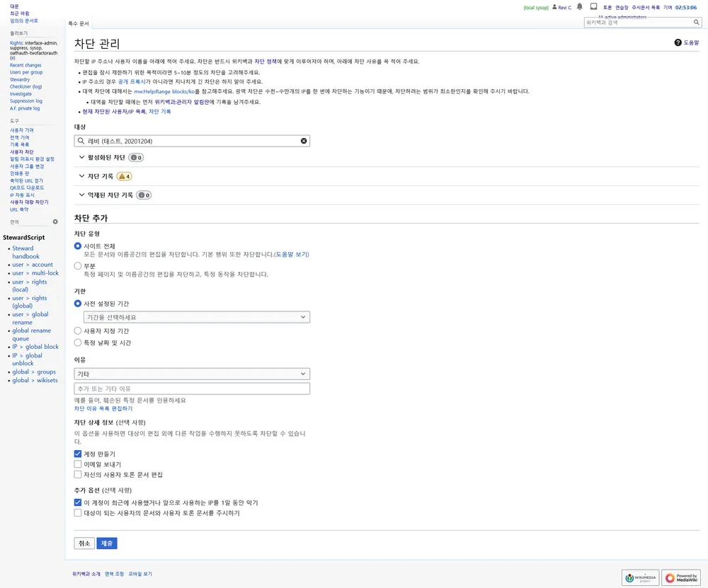Open 사용자 기여 in the tools sidebar

click(x=22, y=130)
